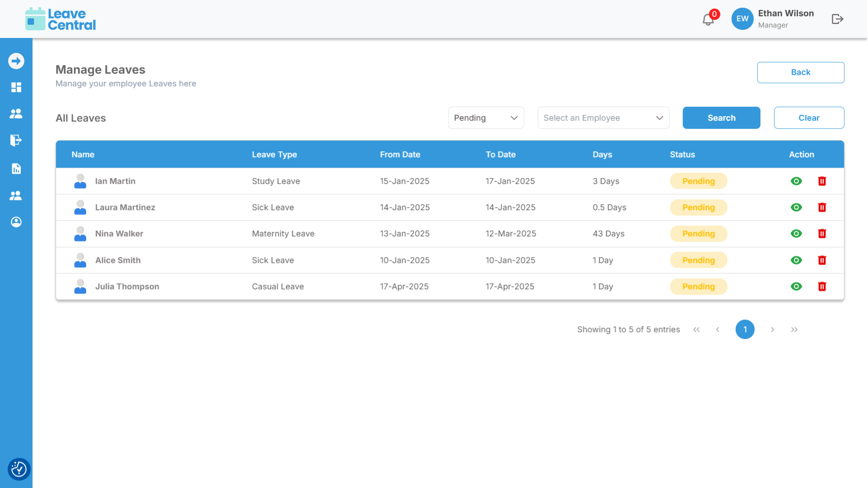Click the cookie settings icon bottom-left
868x488 pixels.
click(19, 469)
